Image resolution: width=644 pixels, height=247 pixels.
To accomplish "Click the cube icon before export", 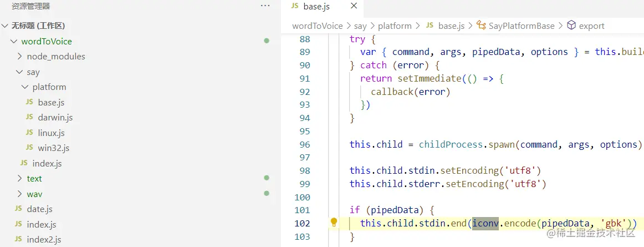I will 571,26.
